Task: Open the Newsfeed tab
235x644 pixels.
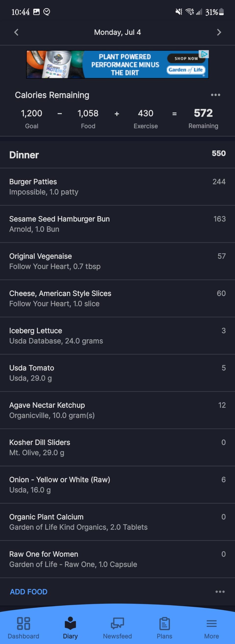Action: [x=117, y=627]
